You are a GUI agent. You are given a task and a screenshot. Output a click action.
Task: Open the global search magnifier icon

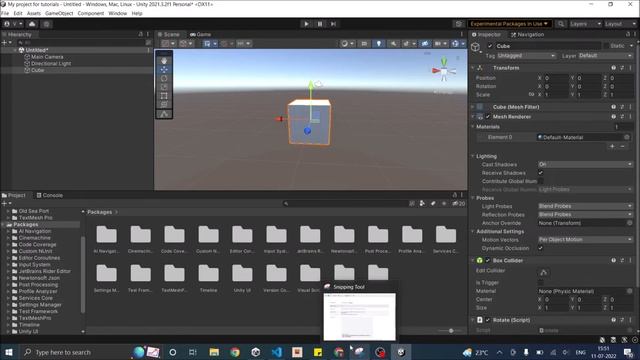point(561,24)
